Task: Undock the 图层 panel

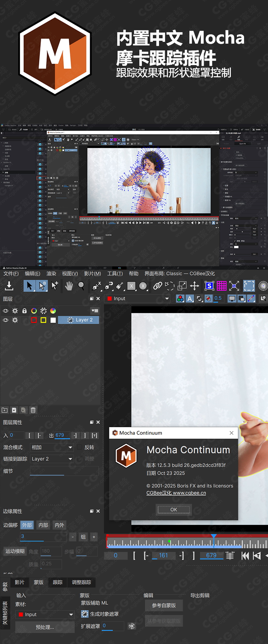Action: click(92, 298)
